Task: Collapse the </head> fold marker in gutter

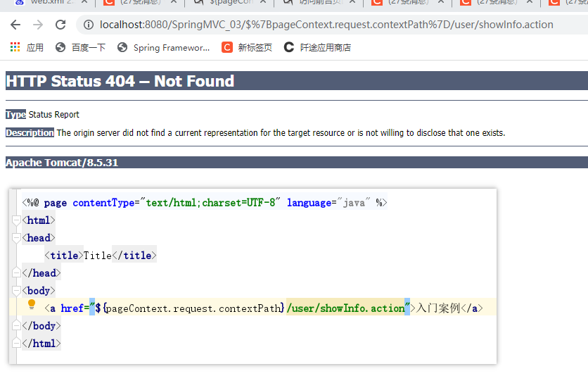Action: (x=16, y=272)
